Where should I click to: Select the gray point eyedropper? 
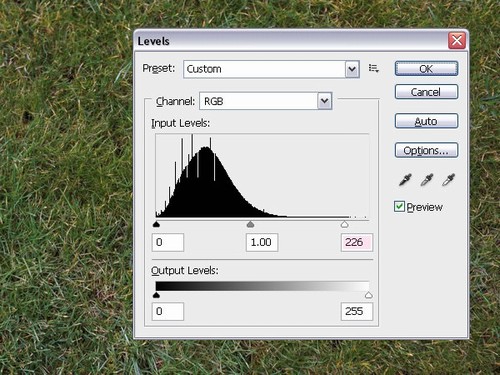click(x=427, y=180)
